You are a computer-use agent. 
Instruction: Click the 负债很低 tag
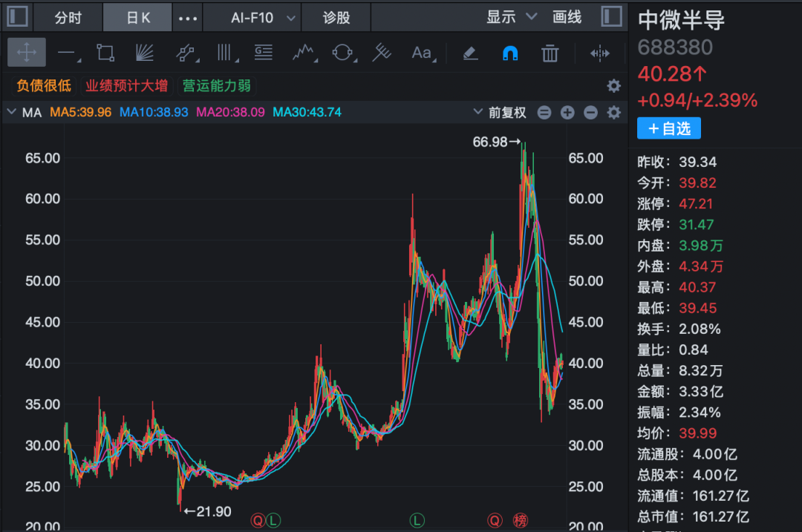[x=44, y=85]
